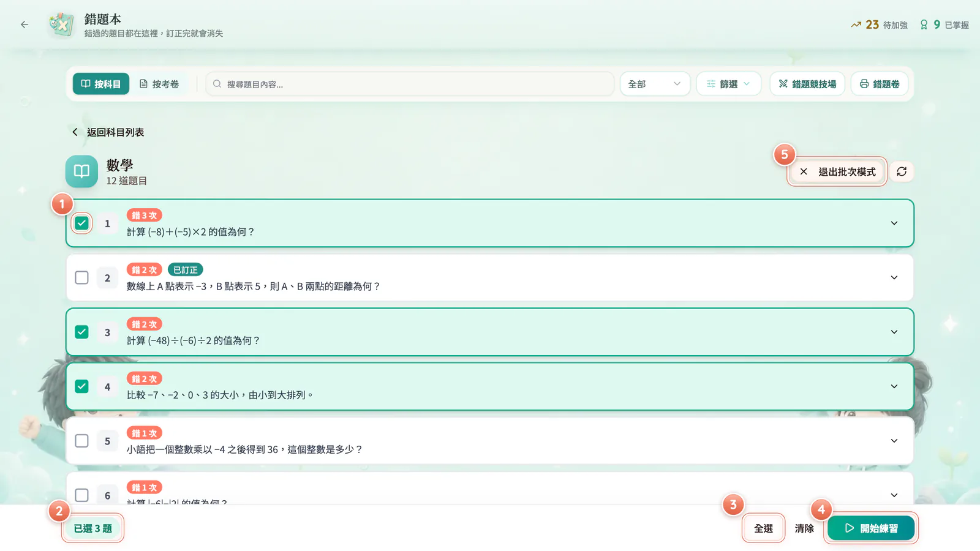The height and width of the screenshot is (551, 980).
Task: Click question text 計算 (−48)÷(−6)÷2 的值為何？
Action: [194, 340]
